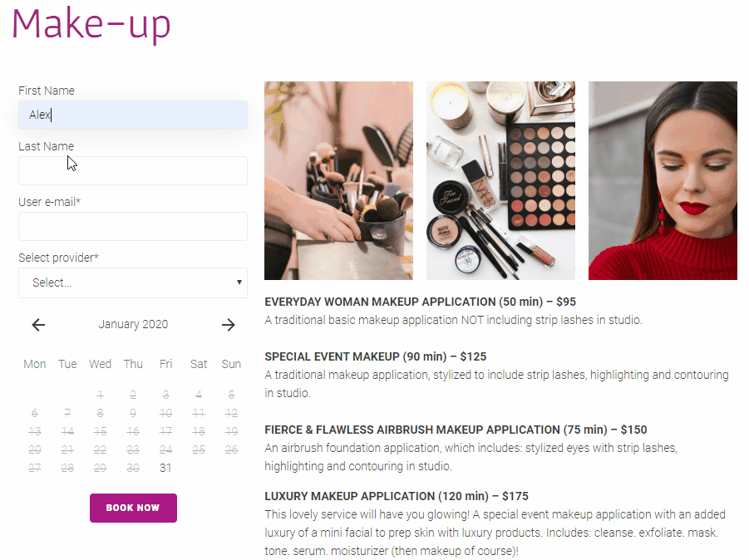749x560 pixels.
Task: Select January 24 on the calendar
Action: pos(165,449)
